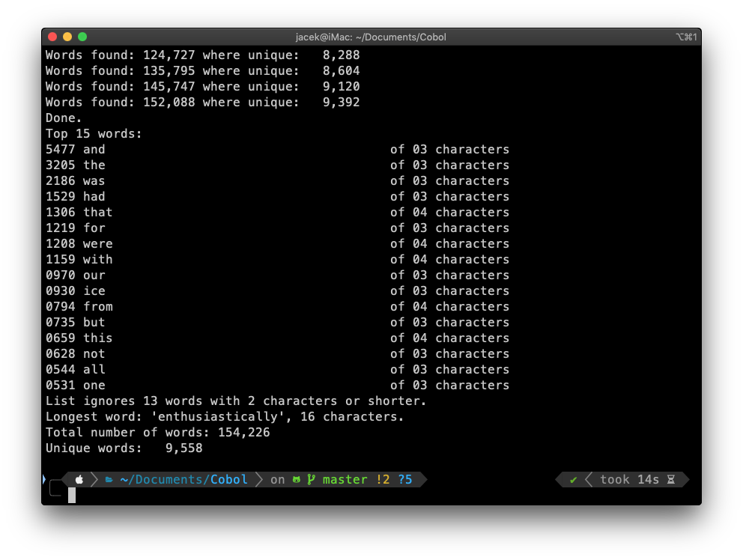Screen dimensions: 743x560
Task: Click the row '0794 from'
Action: click(x=277, y=306)
